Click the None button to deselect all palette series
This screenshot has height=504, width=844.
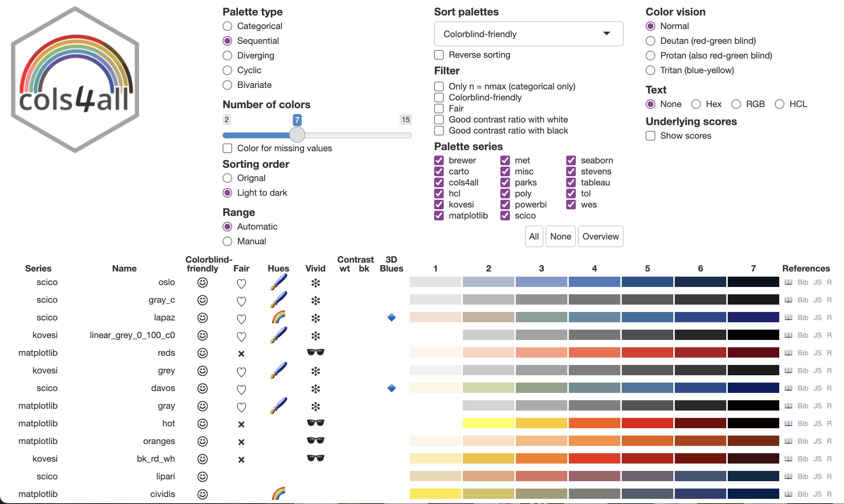[x=560, y=237]
